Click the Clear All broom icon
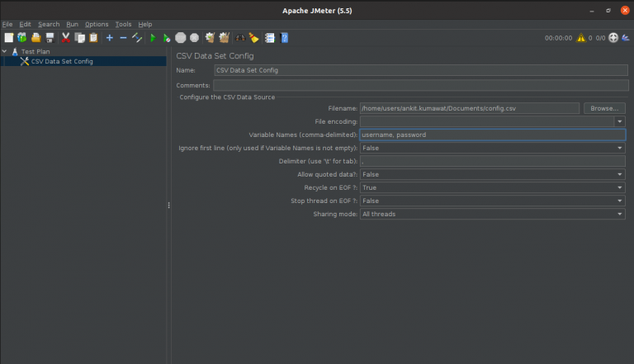Screen dimensions: 634x364 [224, 38]
